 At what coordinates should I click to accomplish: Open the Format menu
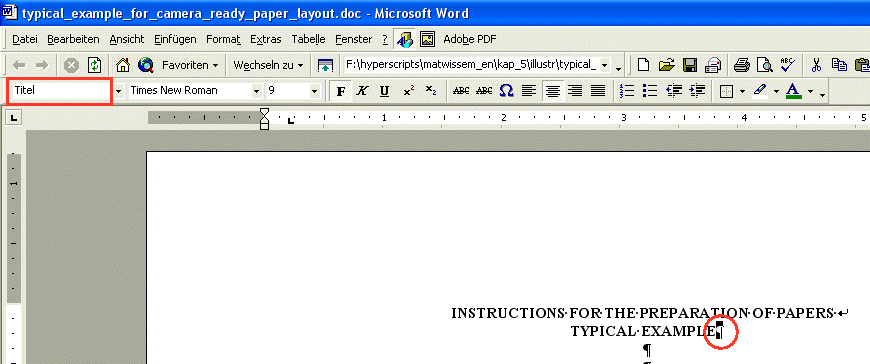click(223, 39)
